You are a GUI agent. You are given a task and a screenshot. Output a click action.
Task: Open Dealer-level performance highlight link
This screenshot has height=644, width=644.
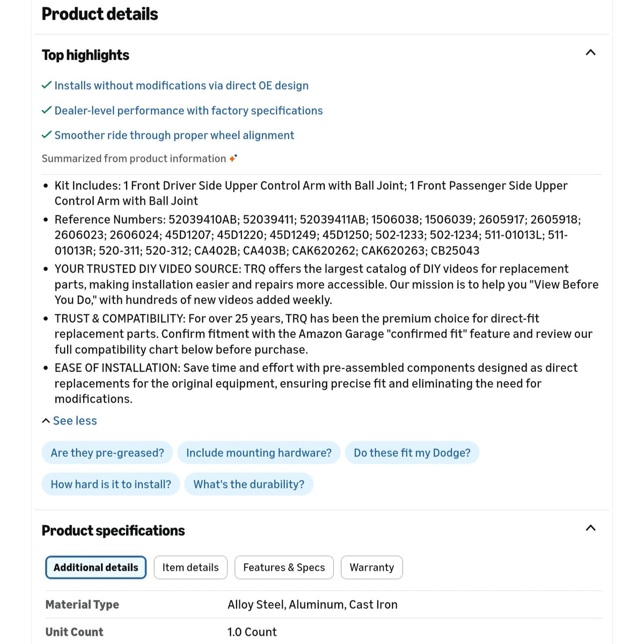tap(188, 111)
